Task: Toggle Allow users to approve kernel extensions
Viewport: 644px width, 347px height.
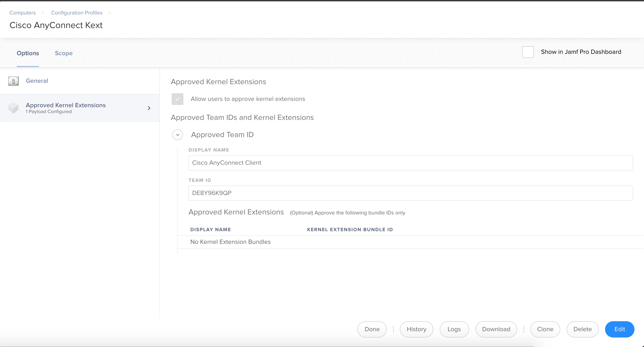Action: tap(178, 99)
